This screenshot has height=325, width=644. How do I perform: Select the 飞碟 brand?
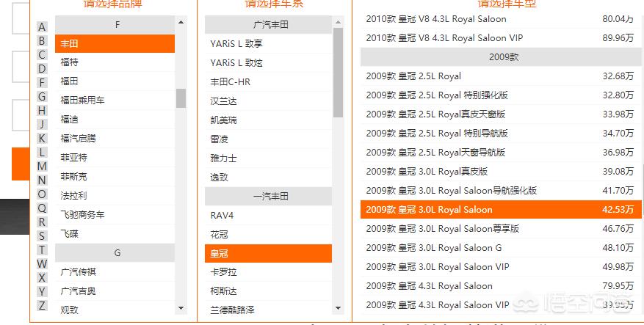click(115, 234)
